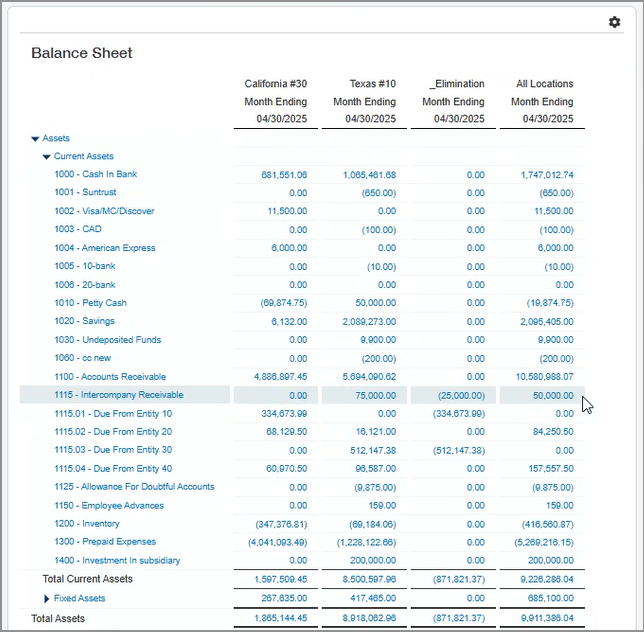Image resolution: width=644 pixels, height=632 pixels.
Task: Click the Fixed Assets label
Action: [x=79, y=599]
